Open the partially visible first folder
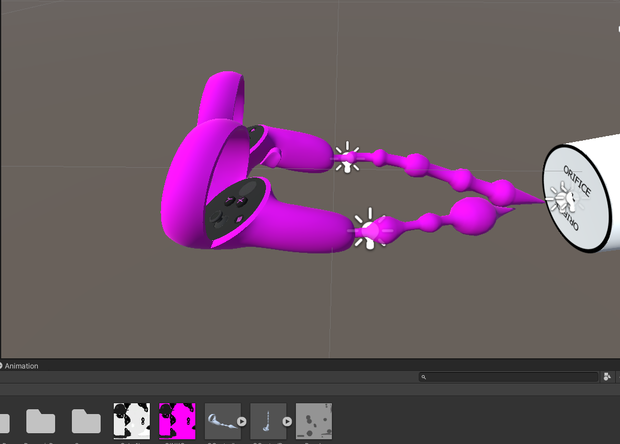This screenshot has width=620, height=444. tap(4, 422)
